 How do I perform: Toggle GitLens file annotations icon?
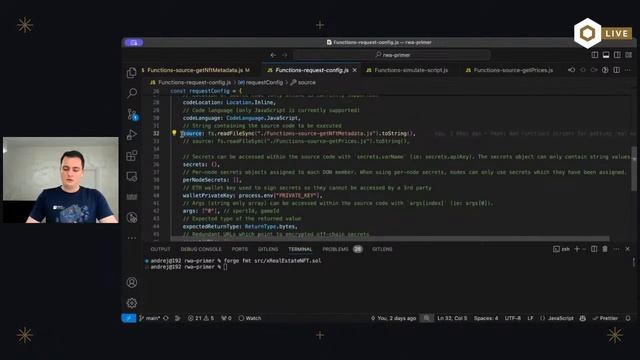[x=605, y=70]
